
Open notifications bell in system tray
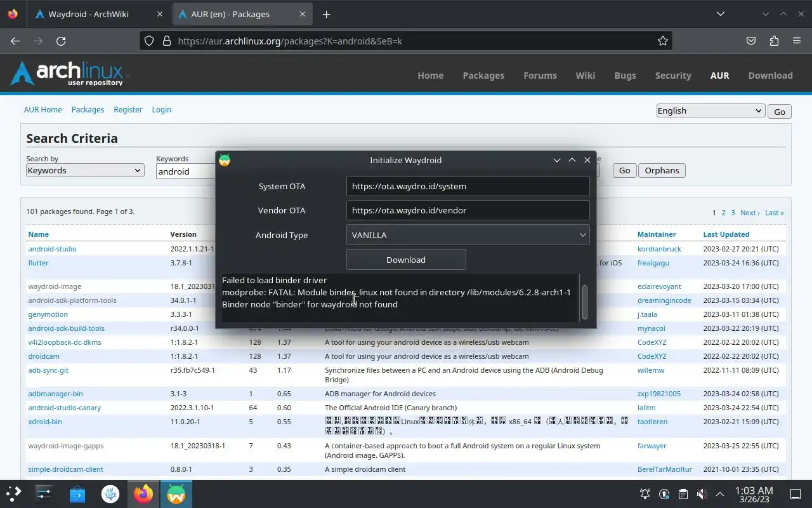point(645,493)
